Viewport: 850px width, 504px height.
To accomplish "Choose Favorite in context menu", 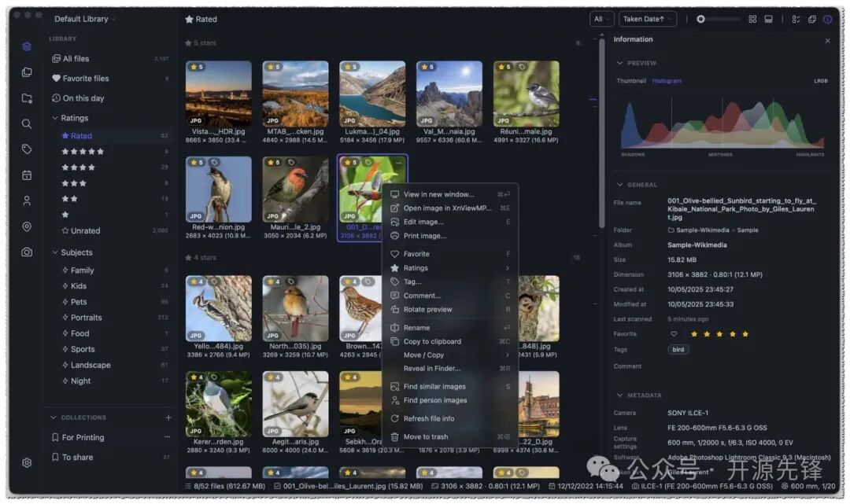I will pyautogui.click(x=450, y=254).
